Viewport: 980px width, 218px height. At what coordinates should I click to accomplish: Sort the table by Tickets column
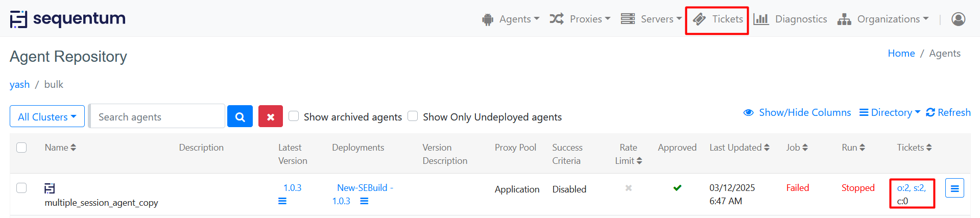tap(914, 148)
